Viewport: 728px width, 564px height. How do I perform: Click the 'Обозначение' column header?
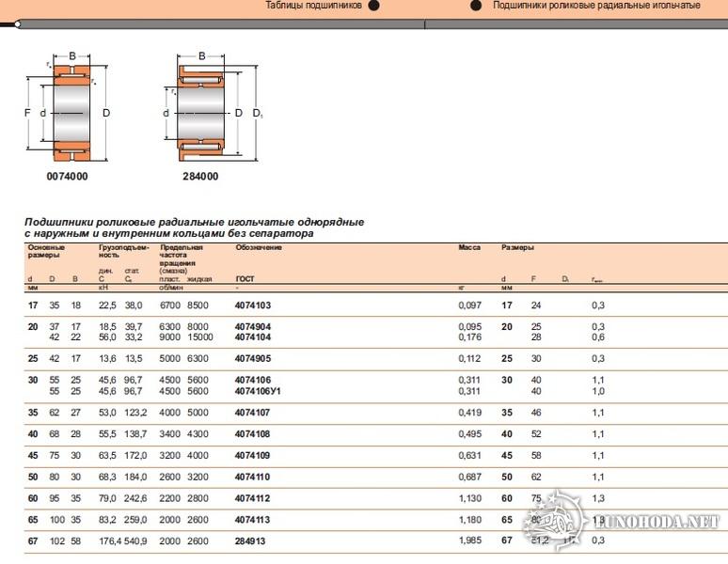click(x=259, y=247)
